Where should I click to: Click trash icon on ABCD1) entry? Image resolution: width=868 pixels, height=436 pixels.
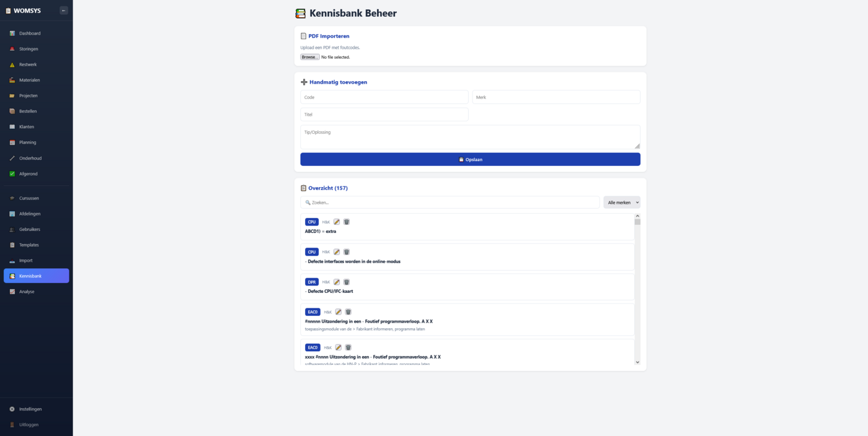(347, 222)
